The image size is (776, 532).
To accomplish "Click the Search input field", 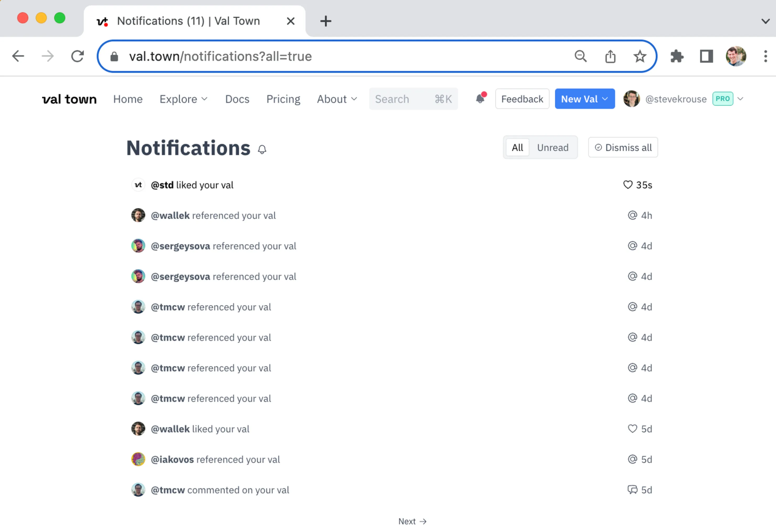I will (x=413, y=99).
